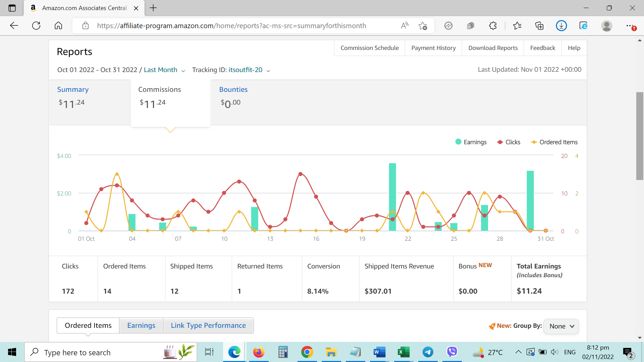Open Payment History link
The image size is (644, 362).
(433, 48)
